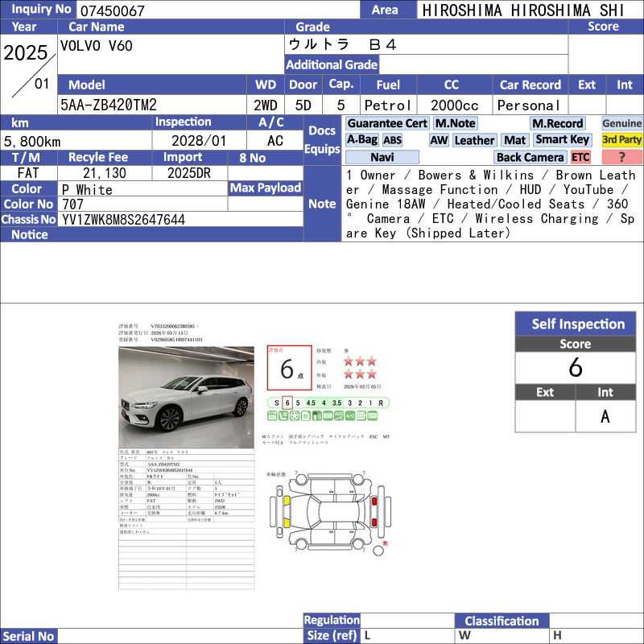
Task: Select the Navi badge
Action: click(382, 157)
